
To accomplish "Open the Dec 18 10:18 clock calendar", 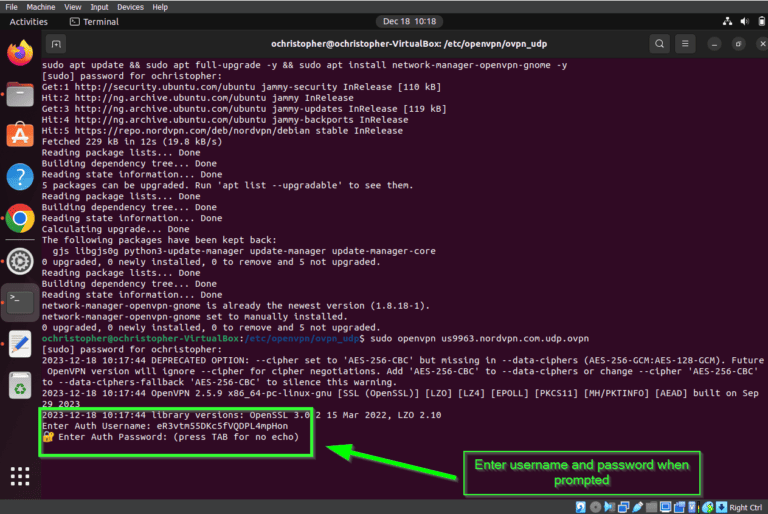I will (409, 22).
